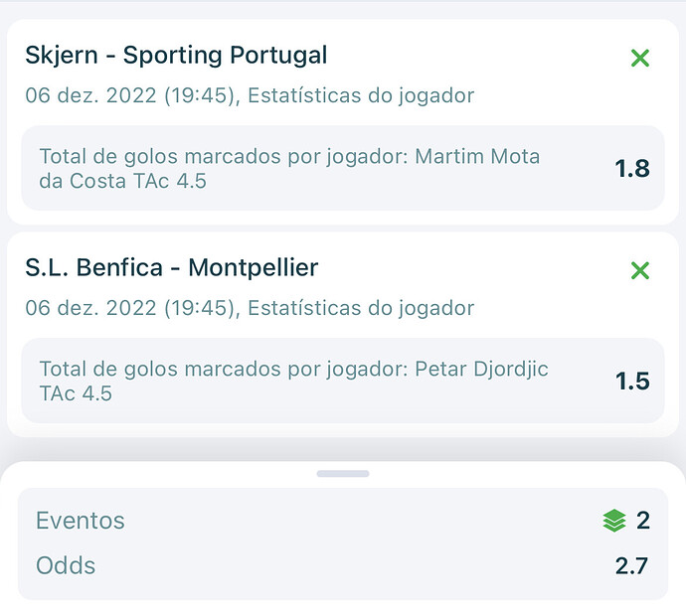686x616 pixels.
Task: Open the Skjern - Sporting Portugal match title
Action: 176,55
